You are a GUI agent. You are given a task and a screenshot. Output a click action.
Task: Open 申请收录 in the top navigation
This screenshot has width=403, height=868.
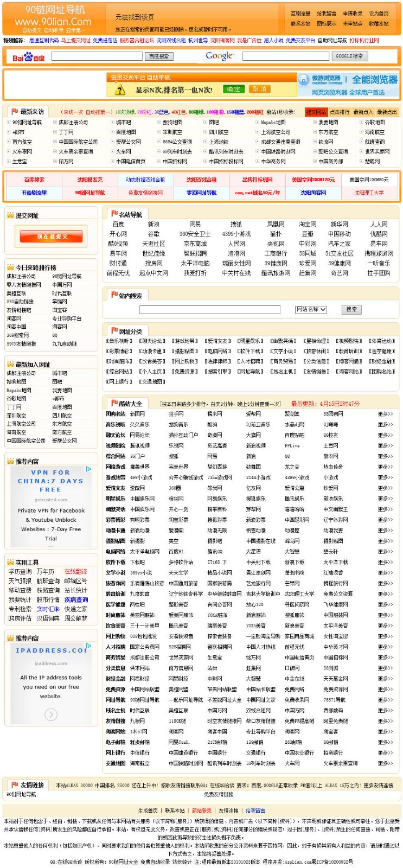(x=353, y=14)
